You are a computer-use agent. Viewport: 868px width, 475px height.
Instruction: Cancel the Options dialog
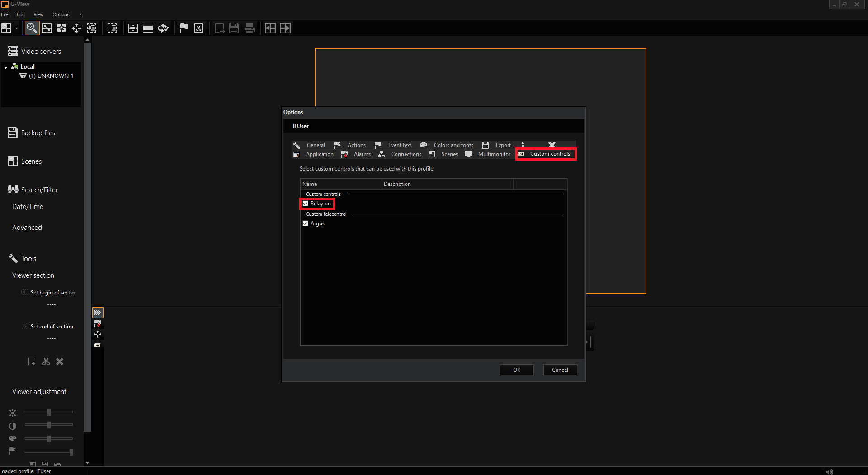[x=560, y=370]
